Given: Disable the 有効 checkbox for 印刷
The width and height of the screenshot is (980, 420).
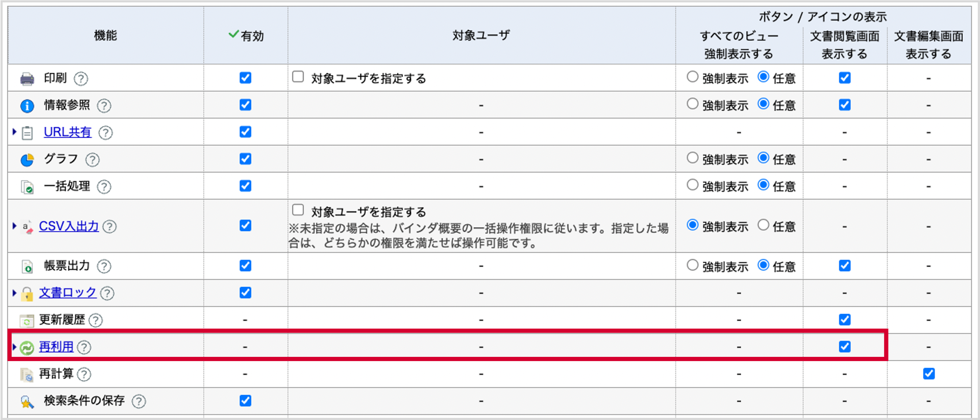Looking at the screenshot, I should coord(245,78).
